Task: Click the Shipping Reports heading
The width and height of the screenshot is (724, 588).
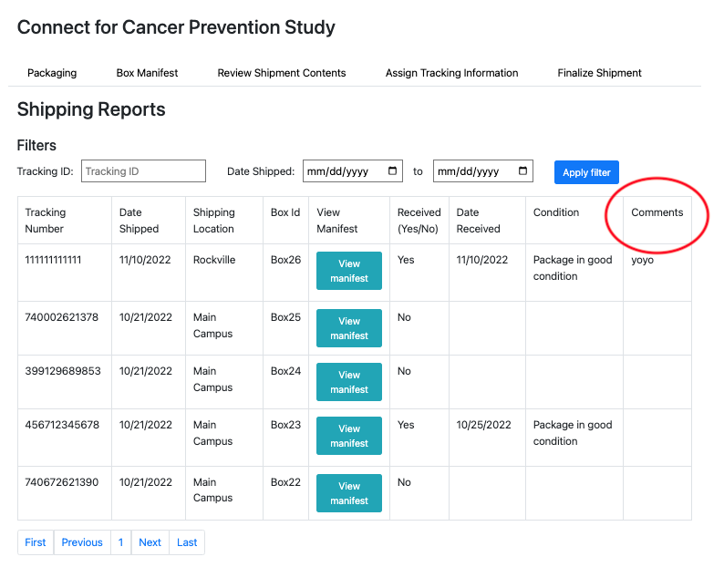Action: point(91,109)
